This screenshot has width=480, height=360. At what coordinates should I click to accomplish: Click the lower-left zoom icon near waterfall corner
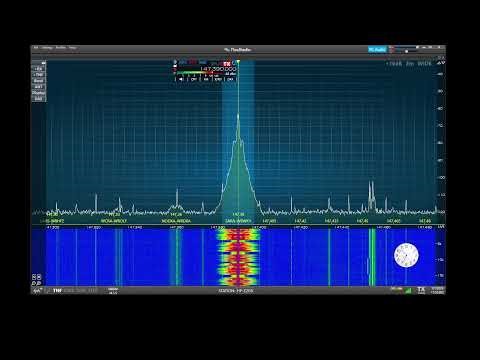pyautogui.click(x=34, y=283)
